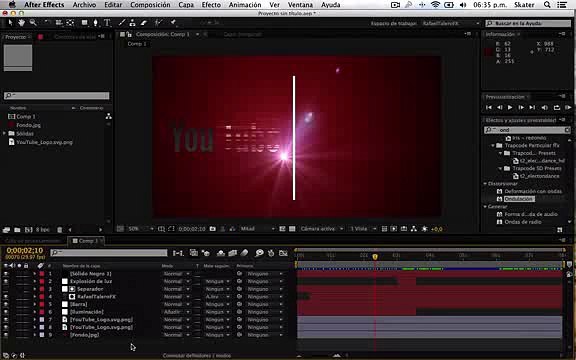
Task: Expand Explosión de luz layer properties
Action: pos(35,281)
